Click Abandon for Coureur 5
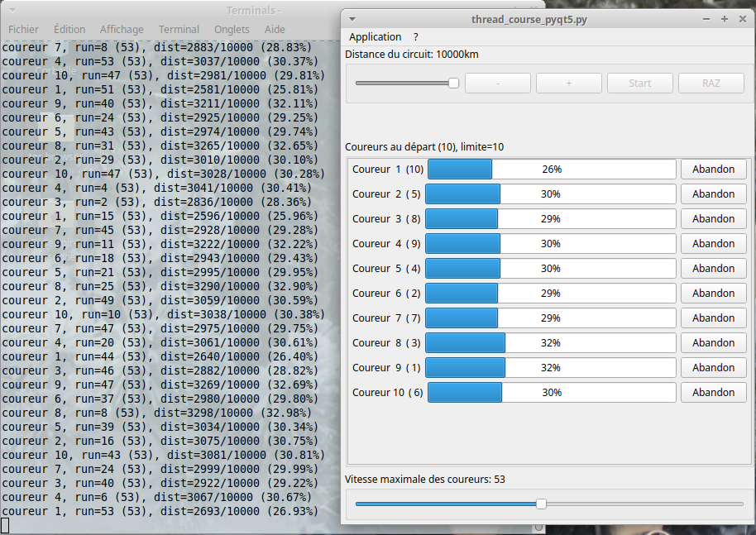Screen dimensions: 756x535 pyautogui.click(x=713, y=269)
